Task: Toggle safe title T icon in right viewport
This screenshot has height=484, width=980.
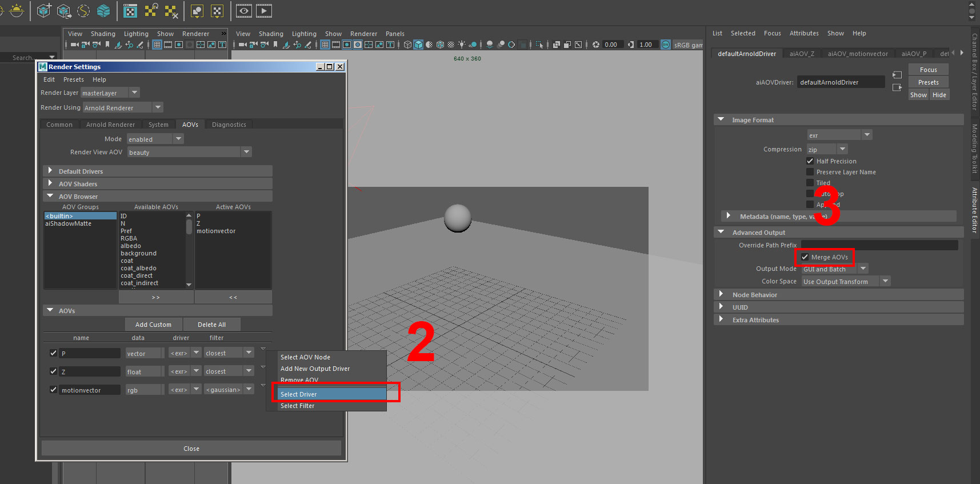Action: pyautogui.click(x=390, y=45)
